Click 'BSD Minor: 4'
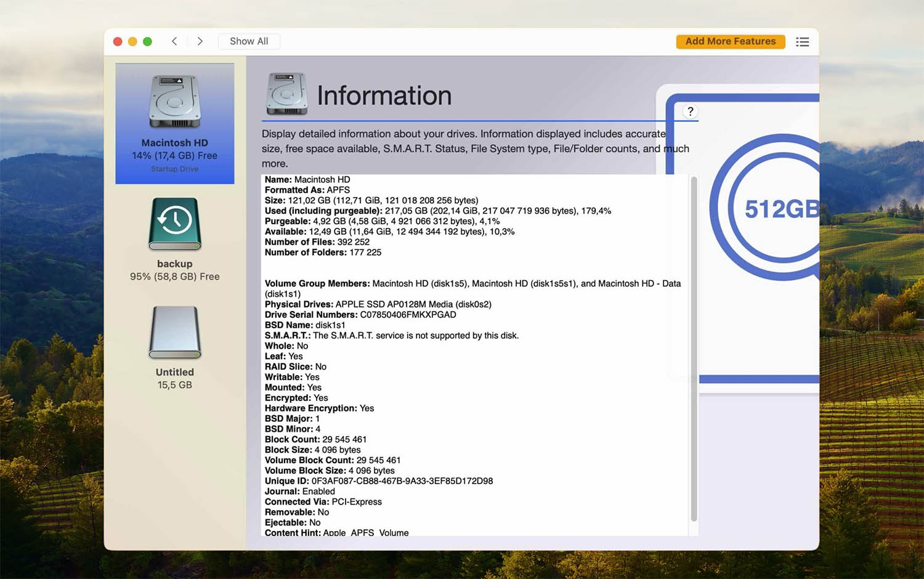The width and height of the screenshot is (924, 579). 293,429
